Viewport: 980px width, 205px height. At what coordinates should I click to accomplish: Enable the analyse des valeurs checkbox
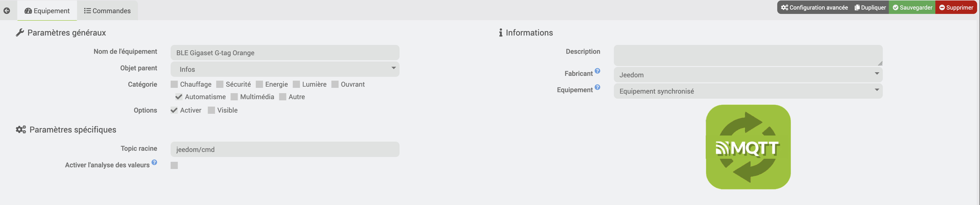(174, 165)
